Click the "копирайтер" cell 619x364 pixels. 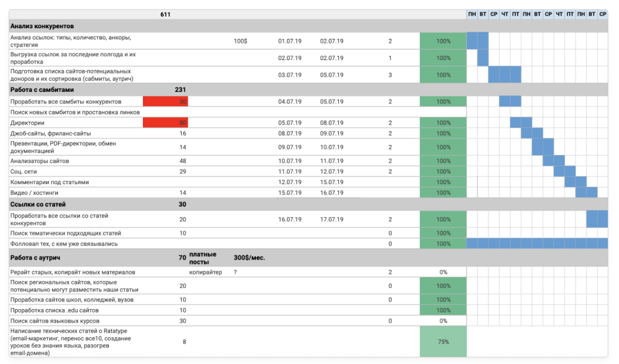(x=205, y=272)
